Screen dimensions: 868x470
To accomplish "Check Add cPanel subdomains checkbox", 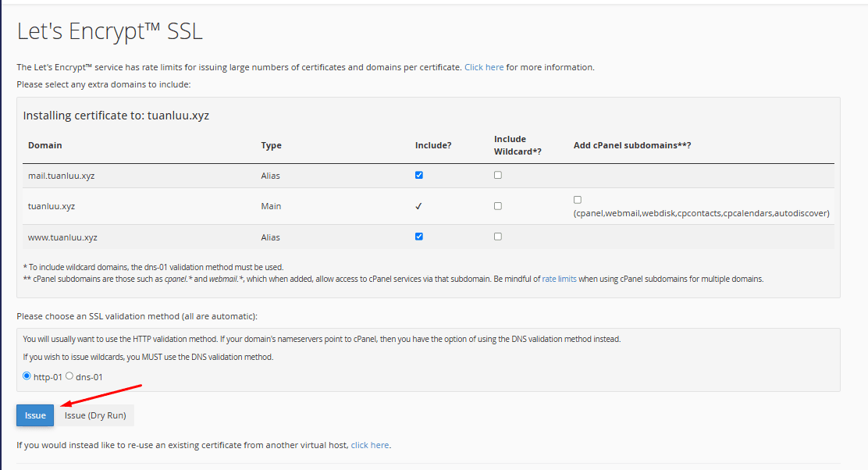I will (x=578, y=200).
